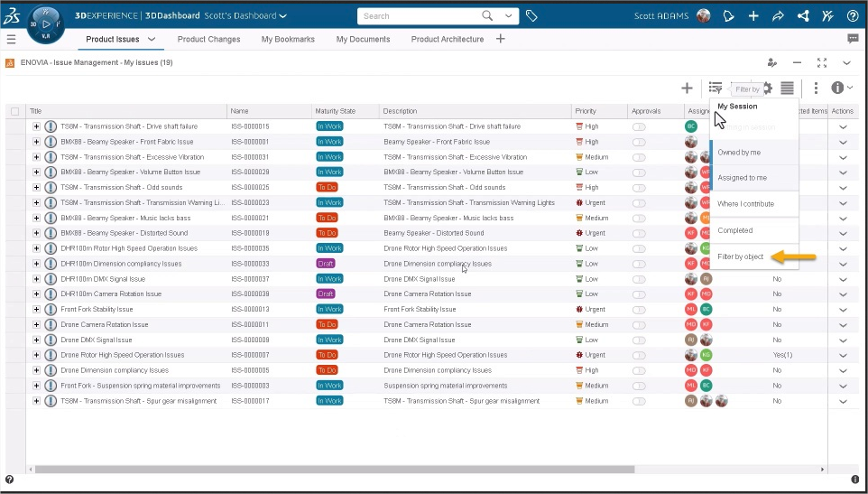The height and width of the screenshot is (494, 868).
Task: Open the chat messages icon
Action: coord(853,39)
